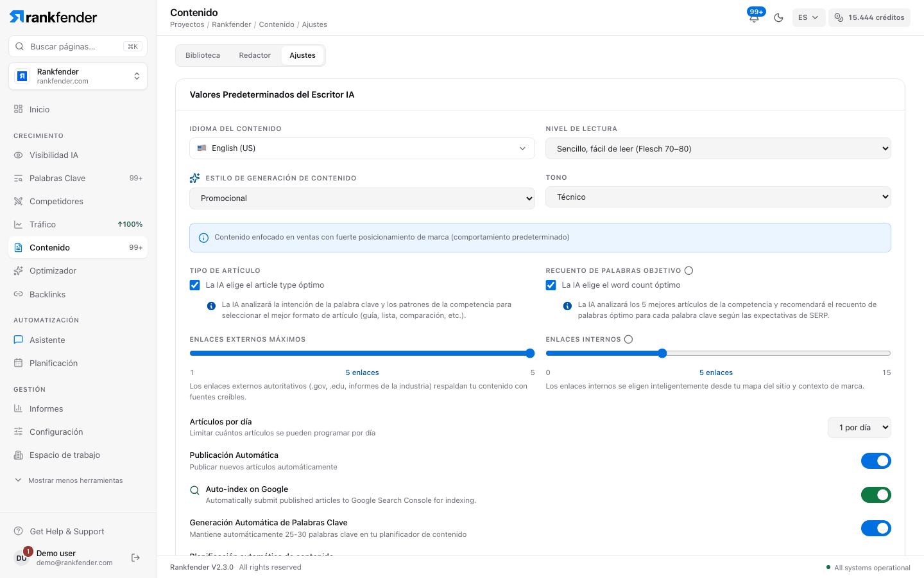The height and width of the screenshot is (578, 924).
Task: Toggle dark mode moon icon
Action: pyautogui.click(x=778, y=17)
